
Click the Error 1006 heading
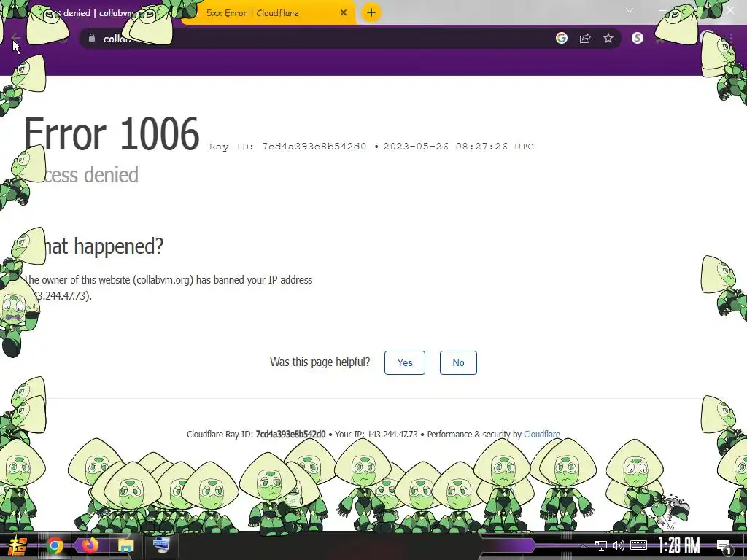[112, 134]
